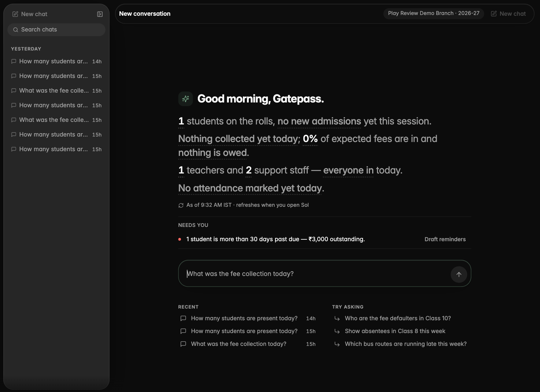540x392 pixels.
Task: Click the YESTERDAY section label
Action: click(26, 49)
